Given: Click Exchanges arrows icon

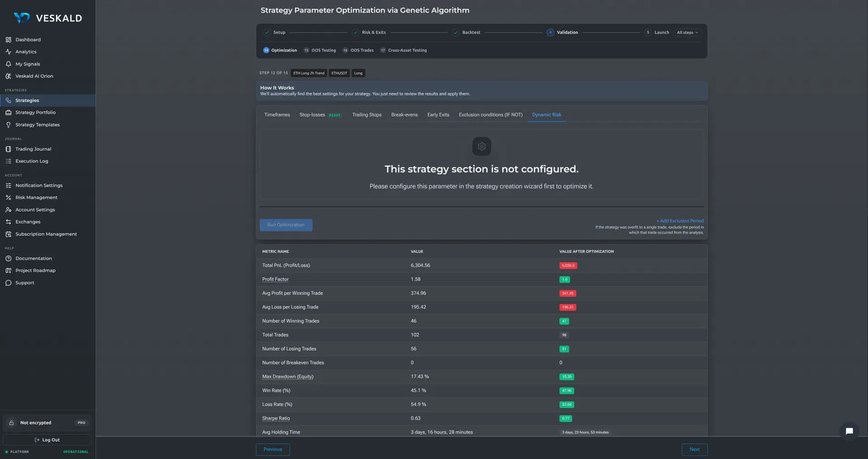Looking at the screenshot, I should point(8,222).
